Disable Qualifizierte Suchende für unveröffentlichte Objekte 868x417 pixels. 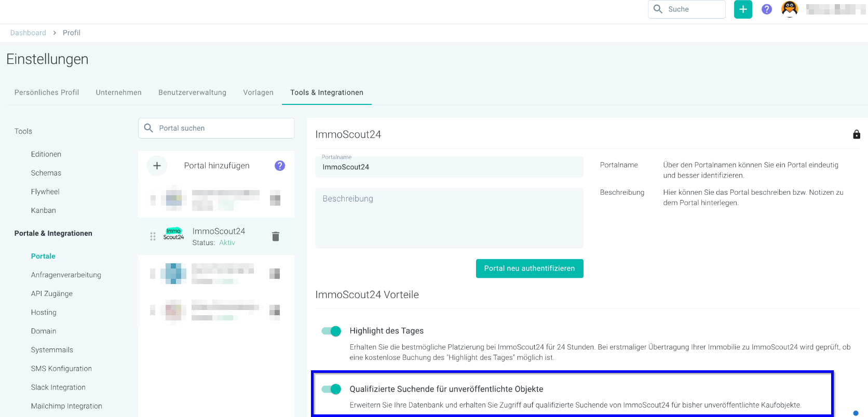[331, 389]
